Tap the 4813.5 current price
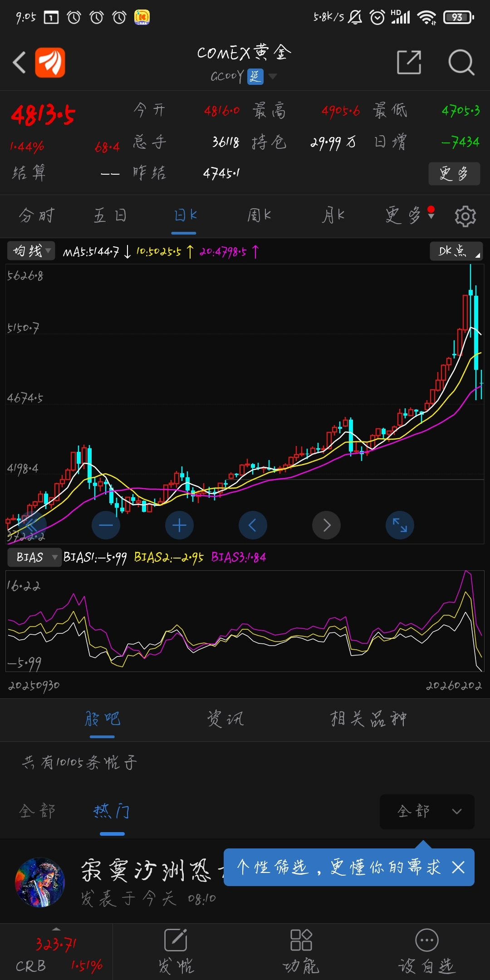This screenshot has height=980, width=490. pos(43,115)
